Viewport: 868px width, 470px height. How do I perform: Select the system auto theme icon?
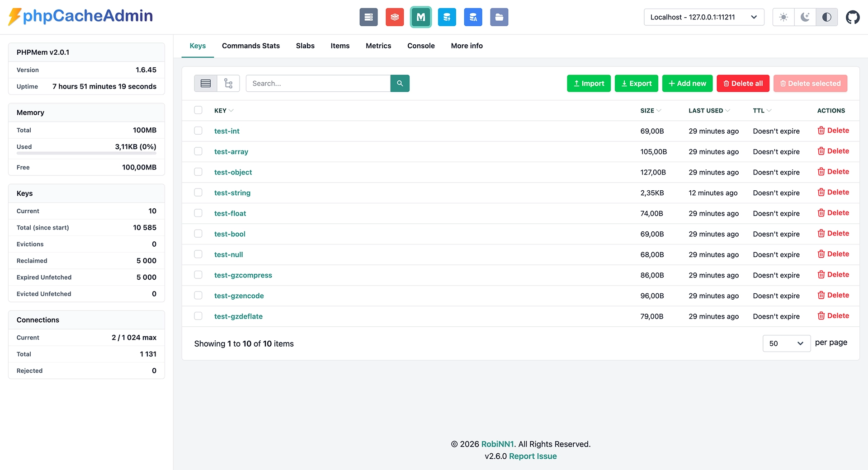pos(827,17)
